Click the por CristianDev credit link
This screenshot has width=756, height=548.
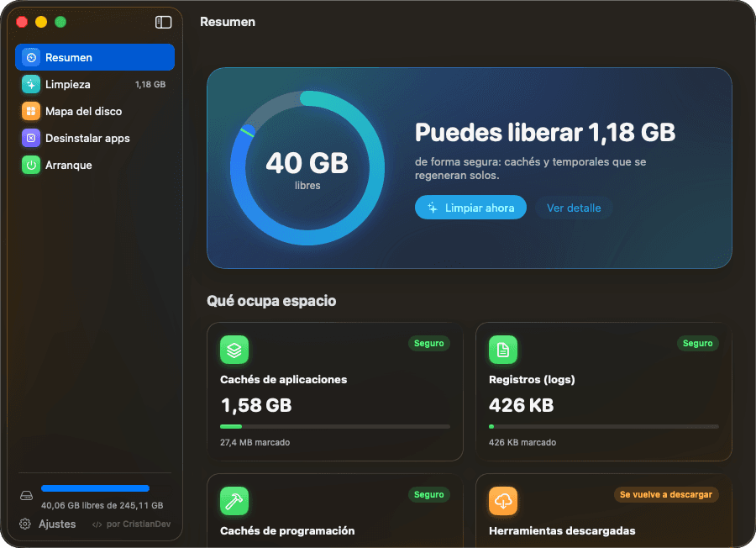click(x=131, y=524)
